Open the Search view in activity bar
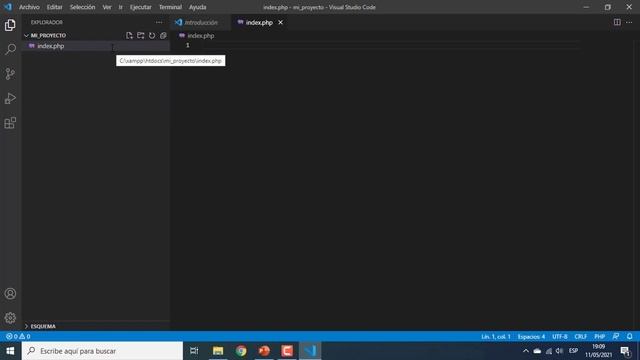The image size is (640, 360). pos(10,49)
